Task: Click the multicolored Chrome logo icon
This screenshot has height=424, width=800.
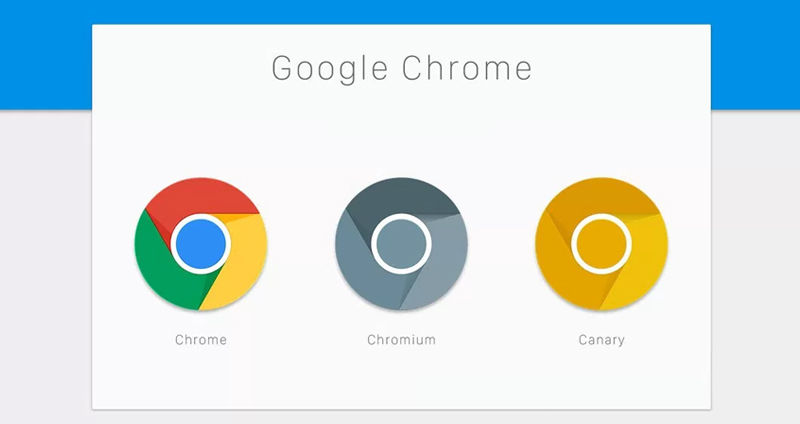Action: [201, 244]
